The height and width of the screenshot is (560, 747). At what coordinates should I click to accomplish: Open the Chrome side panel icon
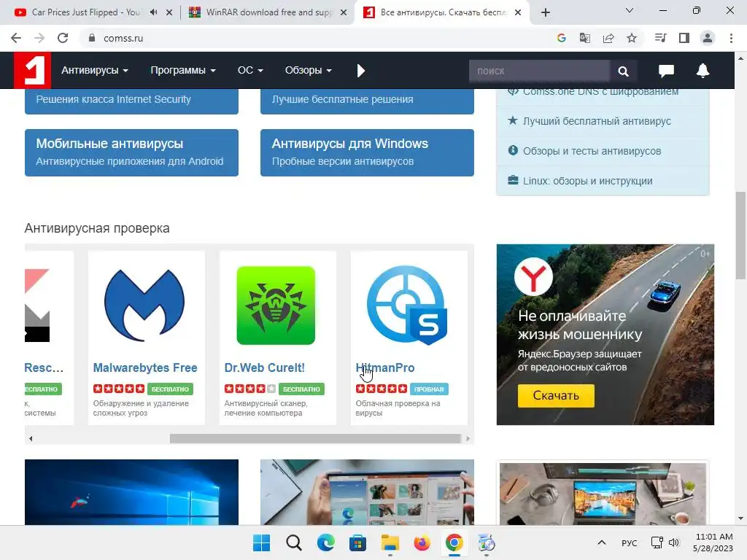[684, 38]
